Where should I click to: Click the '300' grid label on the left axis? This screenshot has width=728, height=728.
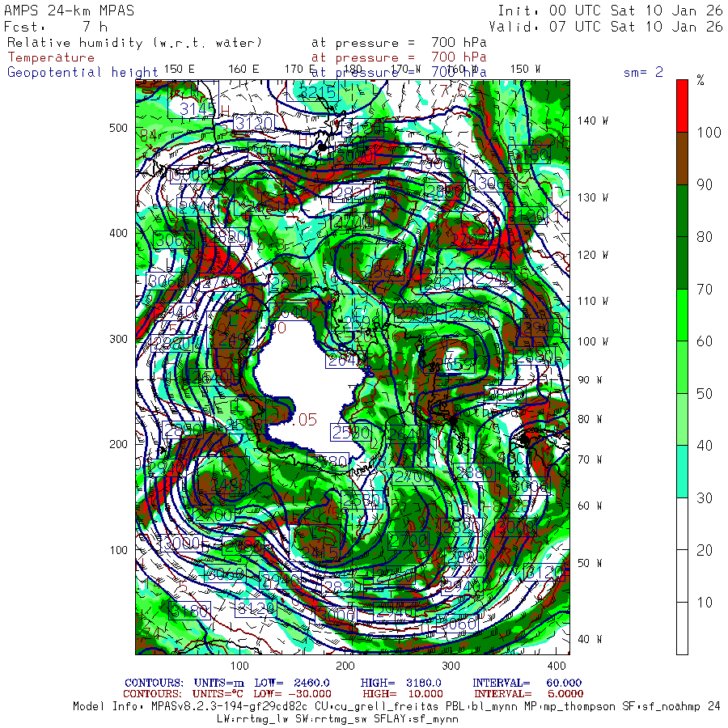118,339
